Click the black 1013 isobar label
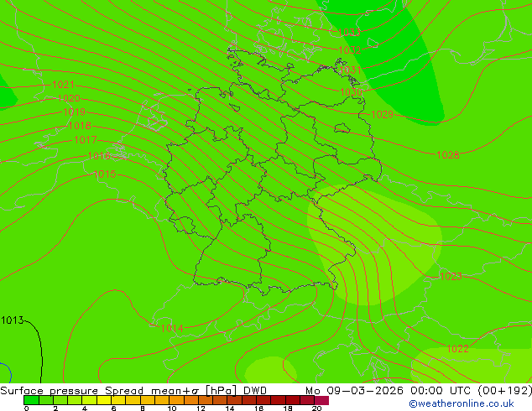532x411 pixels. click(13, 320)
